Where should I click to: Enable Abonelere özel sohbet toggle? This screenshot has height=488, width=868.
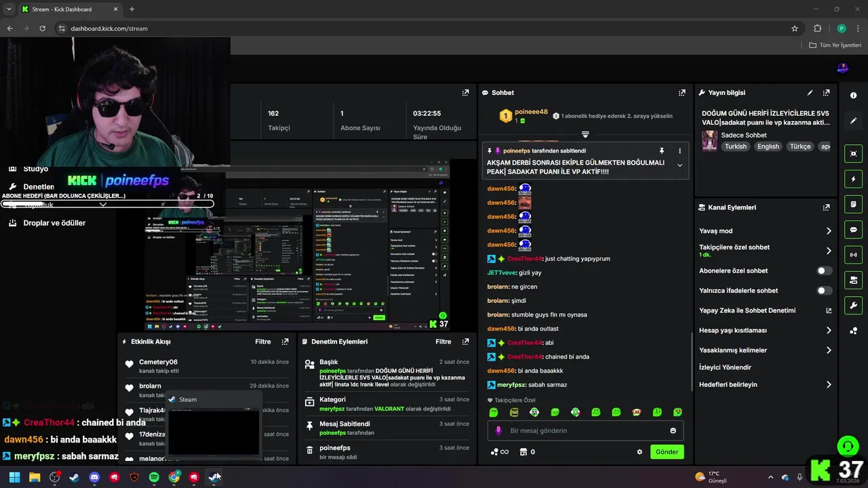[x=824, y=270]
